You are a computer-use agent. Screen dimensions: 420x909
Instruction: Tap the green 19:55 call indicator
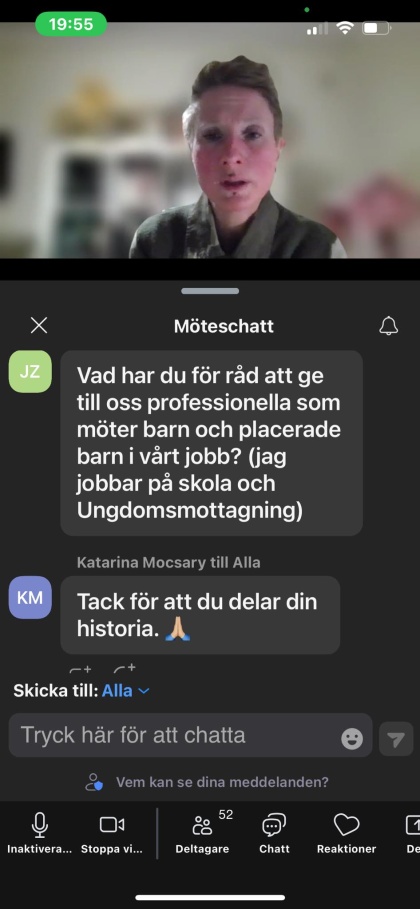pyautogui.click(x=71, y=24)
